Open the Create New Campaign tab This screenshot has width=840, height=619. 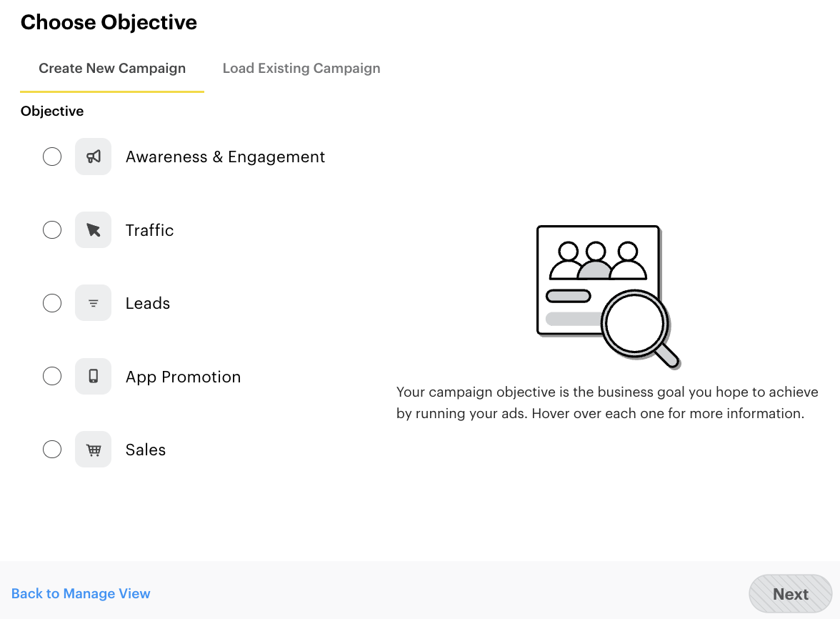(x=111, y=68)
